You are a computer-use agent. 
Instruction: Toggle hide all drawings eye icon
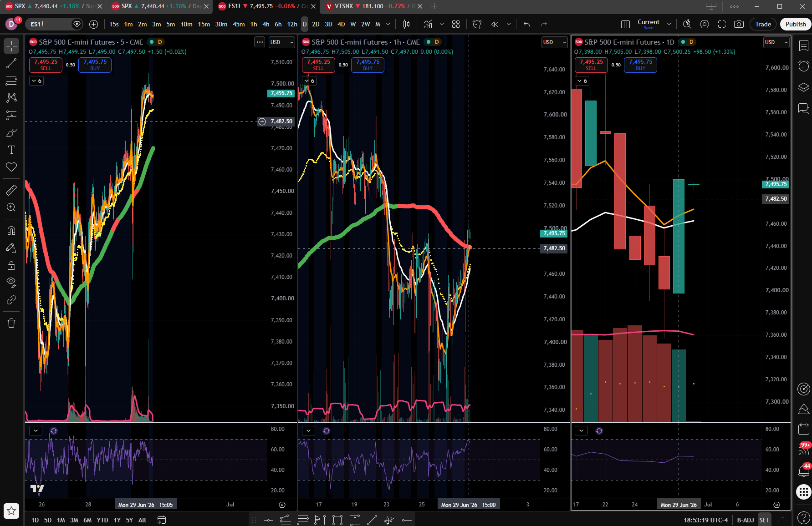(x=11, y=283)
